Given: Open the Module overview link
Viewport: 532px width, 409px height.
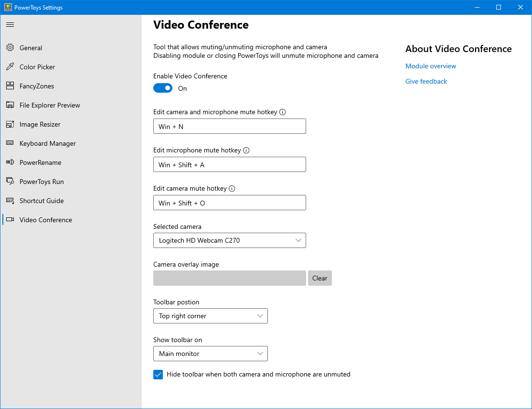Looking at the screenshot, I should [x=430, y=66].
